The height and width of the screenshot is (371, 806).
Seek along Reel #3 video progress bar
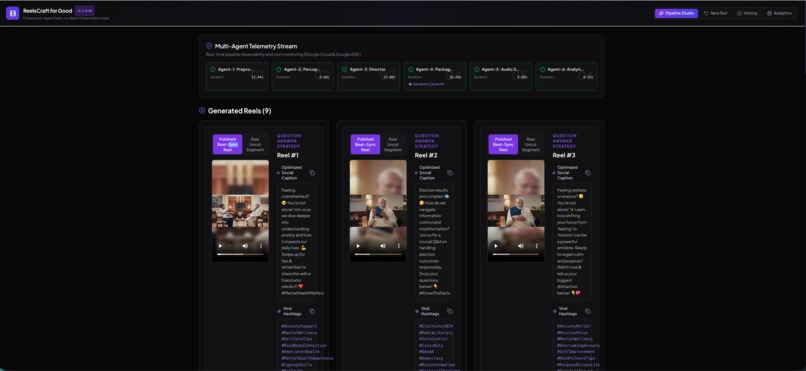point(516,254)
